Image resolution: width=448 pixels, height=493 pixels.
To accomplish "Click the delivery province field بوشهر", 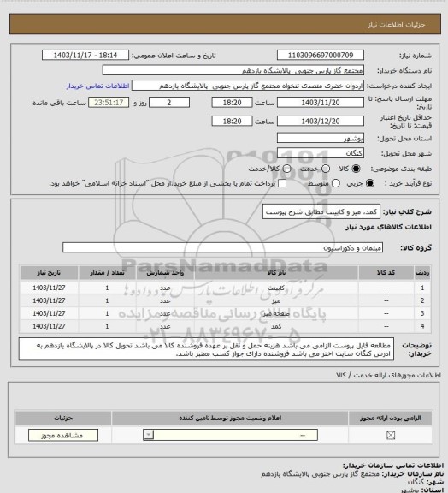I will tap(321, 138).
